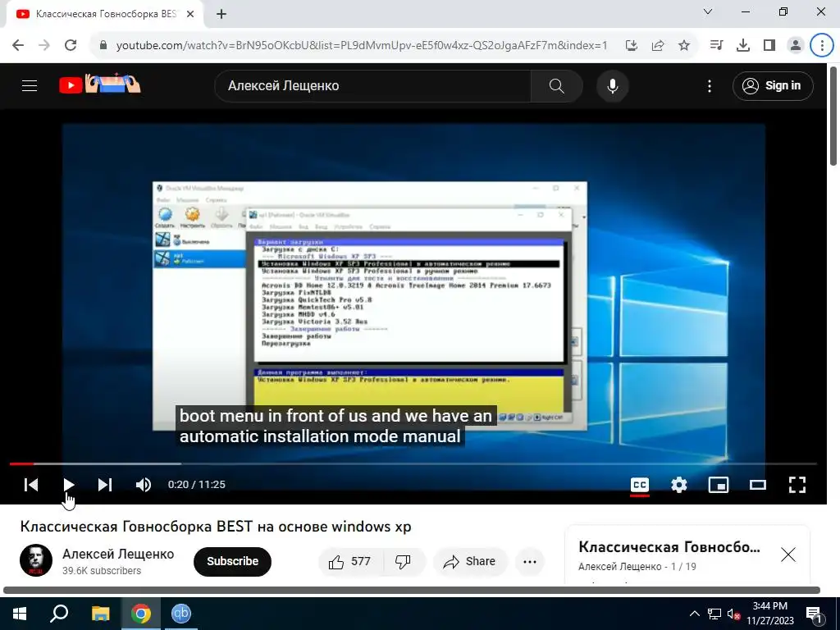Open the Chrome three-dot menu
The height and width of the screenshot is (630, 840).
822,46
